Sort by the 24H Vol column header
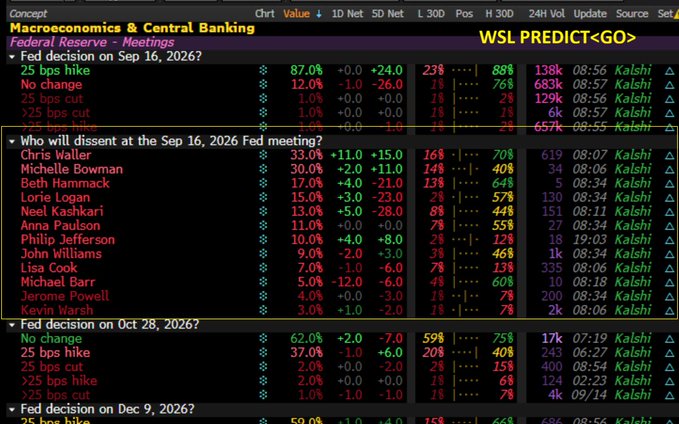Screen dimensions: 679x424 click(x=546, y=14)
